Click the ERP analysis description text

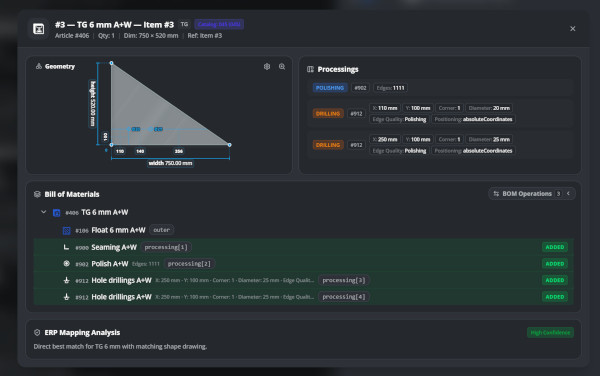120,347
